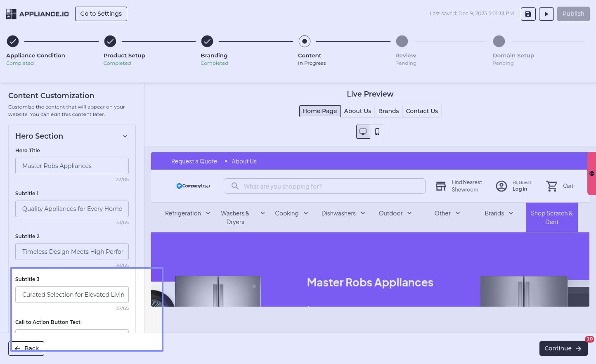Click the user account Log In icon
The image size is (596, 364).
click(x=501, y=186)
